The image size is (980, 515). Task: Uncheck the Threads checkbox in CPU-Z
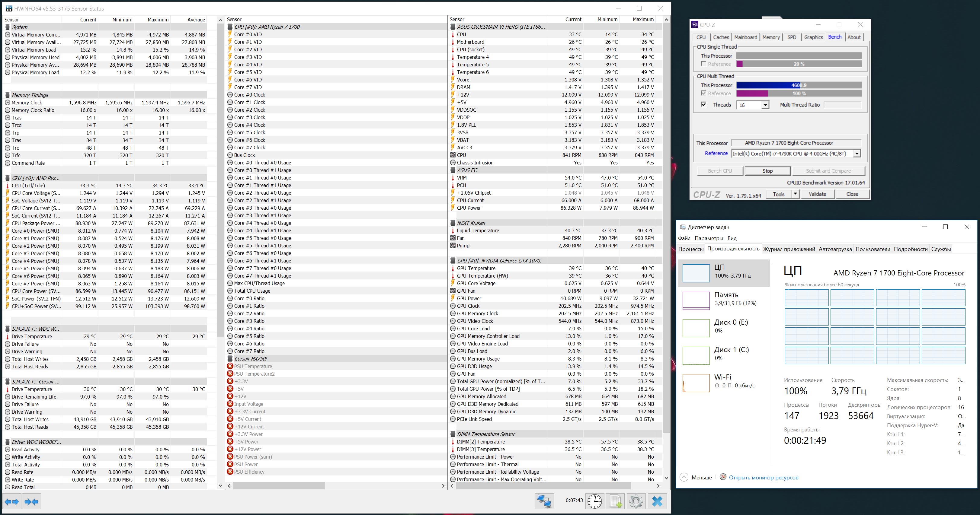click(703, 104)
